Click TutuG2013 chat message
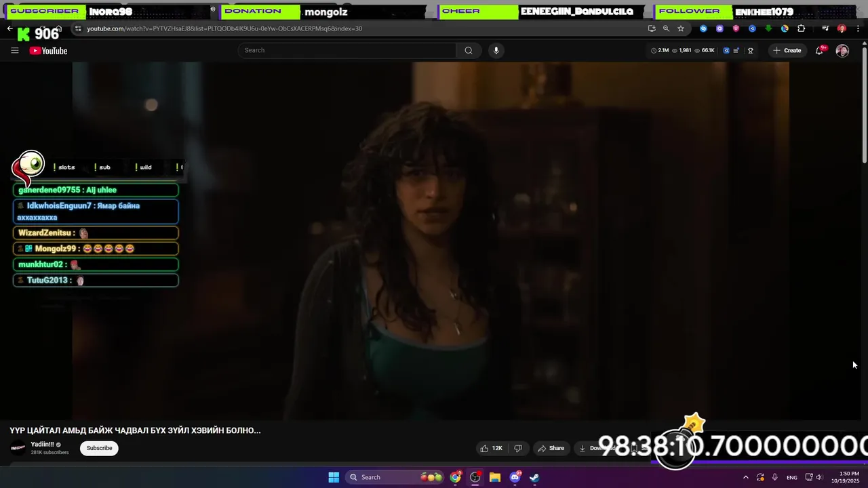Viewport: 868px width, 488px height. click(x=96, y=281)
